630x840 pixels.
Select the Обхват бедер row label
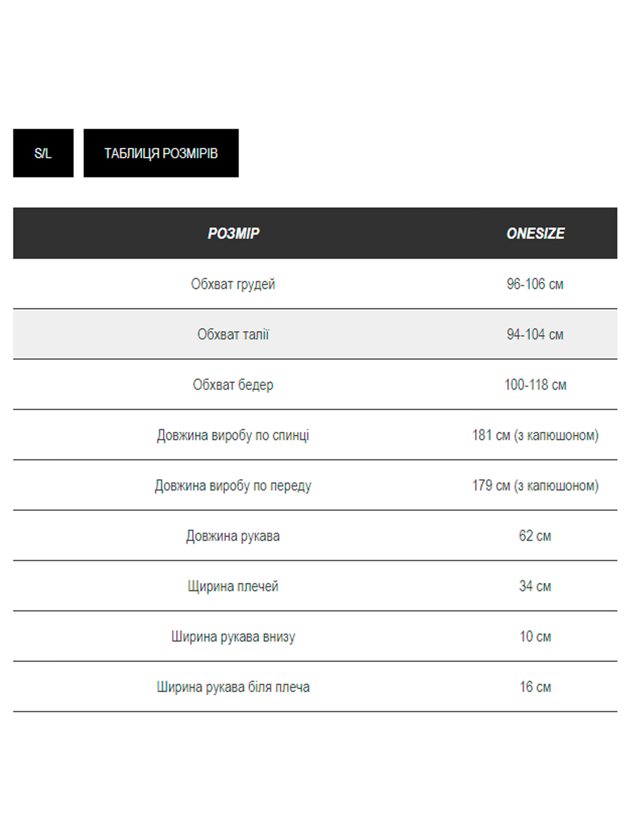tap(233, 385)
